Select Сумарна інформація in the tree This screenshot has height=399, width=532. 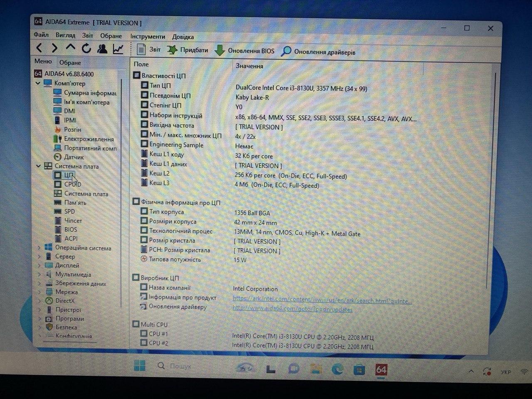click(85, 93)
